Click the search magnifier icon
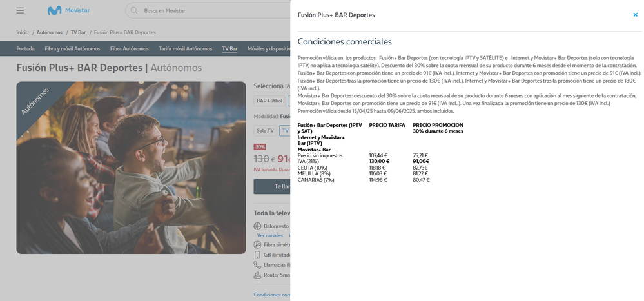 point(134,11)
